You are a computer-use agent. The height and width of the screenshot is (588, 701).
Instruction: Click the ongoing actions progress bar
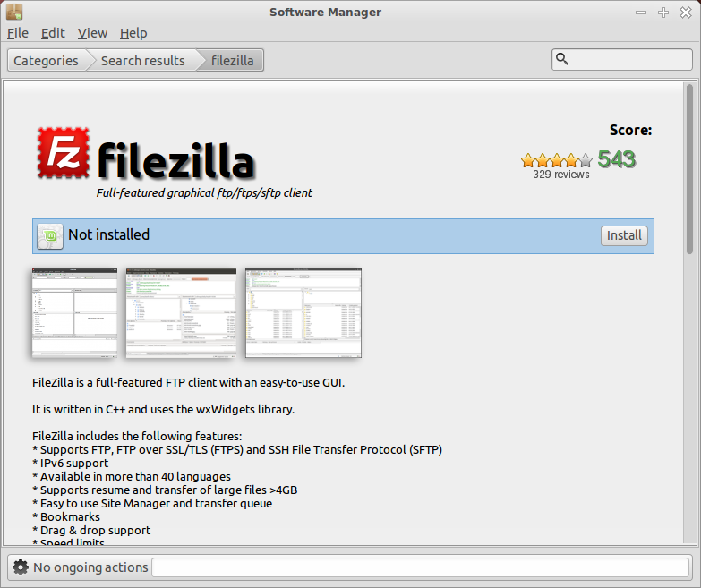click(420, 567)
